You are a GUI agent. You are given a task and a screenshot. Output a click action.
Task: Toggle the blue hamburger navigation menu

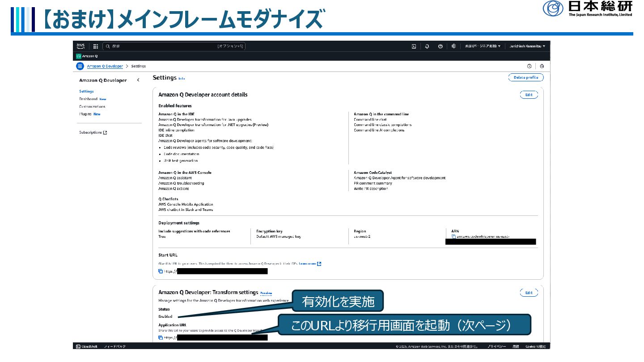[80, 66]
